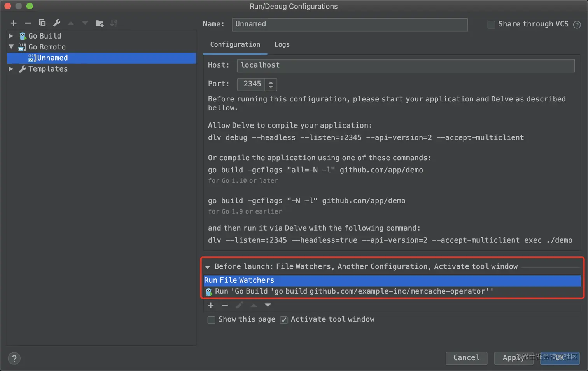Viewport: 588px width, 371px height.
Task: Remove selected before launch task
Action: pos(225,305)
